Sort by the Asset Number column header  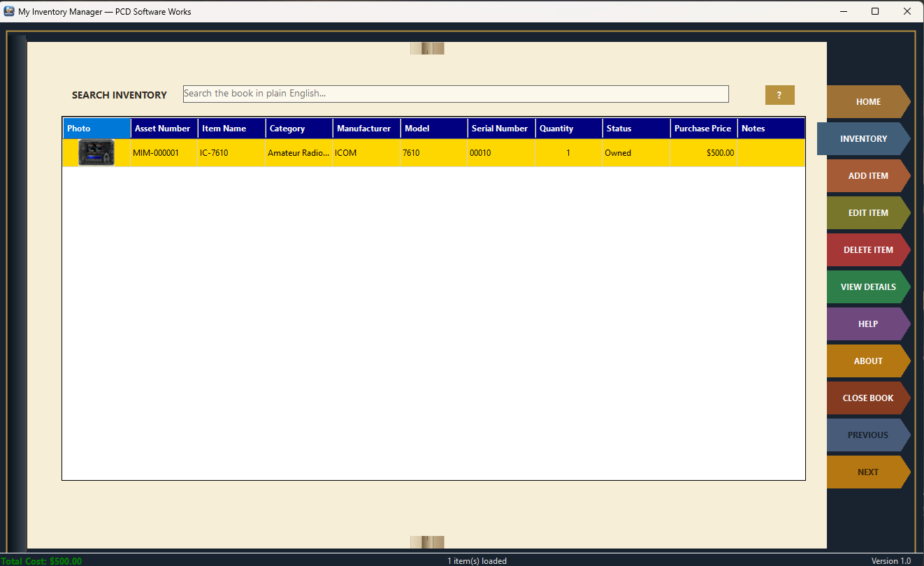[x=164, y=129]
